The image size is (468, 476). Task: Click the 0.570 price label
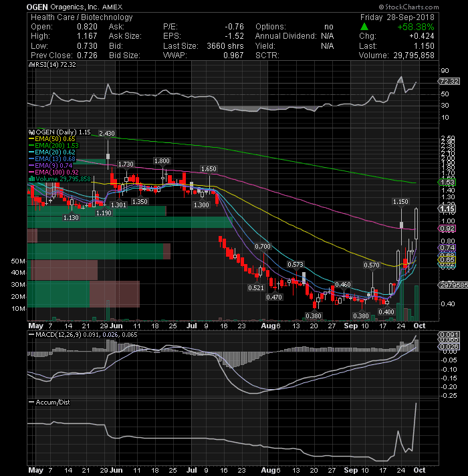(x=372, y=265)
